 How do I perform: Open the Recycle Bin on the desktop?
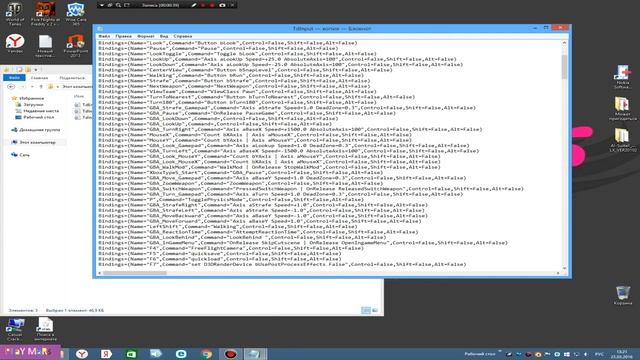click(623, 296)
